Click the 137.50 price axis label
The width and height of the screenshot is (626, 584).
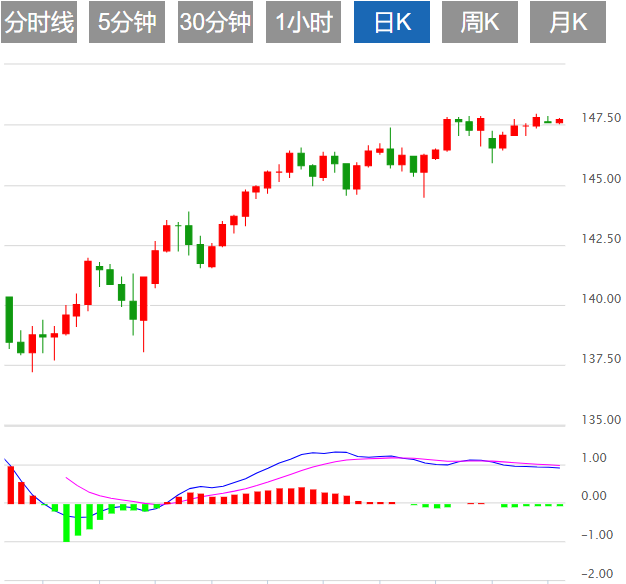click(602, 359)
